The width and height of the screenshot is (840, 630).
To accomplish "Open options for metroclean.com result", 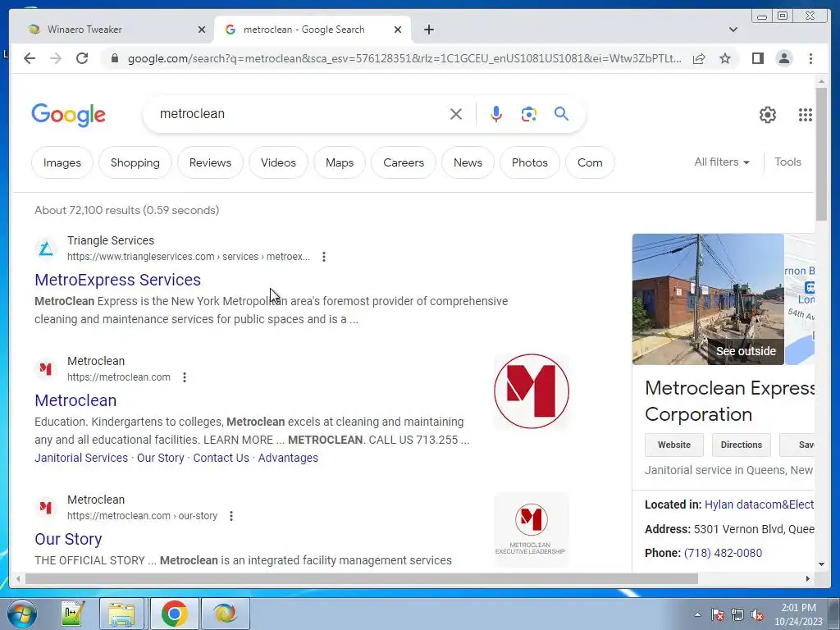I will (185, 377).
